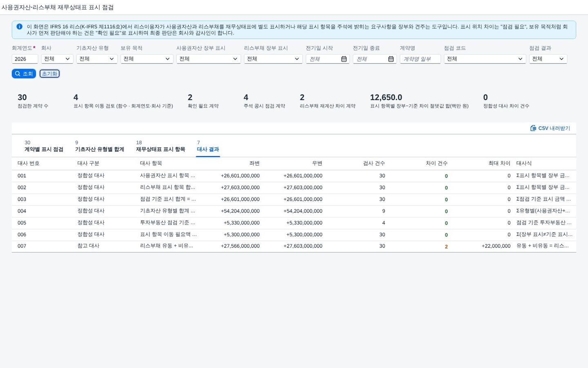Screen dimensions: 588x368
Task: Click the 최대 차이 column header
Action: click(x=499, y=163)
